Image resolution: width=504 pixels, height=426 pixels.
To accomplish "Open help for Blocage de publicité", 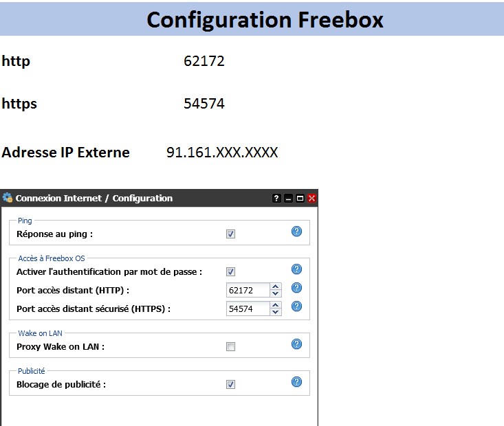I will pos(296,381).
